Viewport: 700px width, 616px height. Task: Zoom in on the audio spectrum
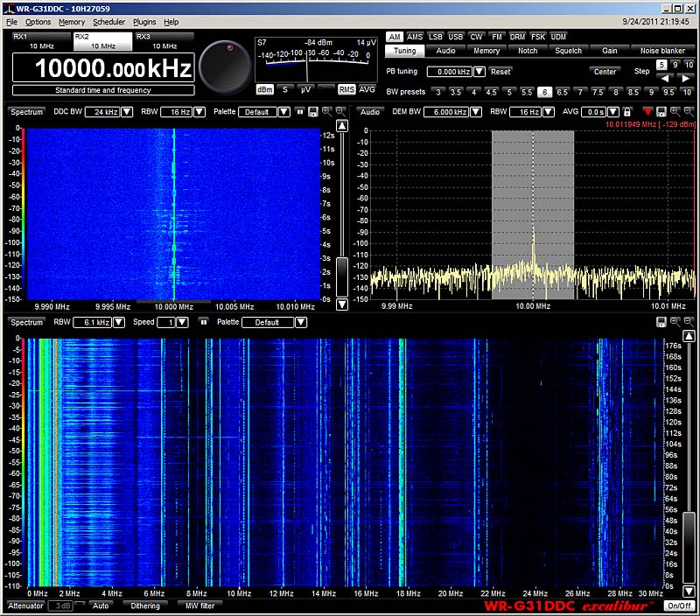[x=675, y=112]
